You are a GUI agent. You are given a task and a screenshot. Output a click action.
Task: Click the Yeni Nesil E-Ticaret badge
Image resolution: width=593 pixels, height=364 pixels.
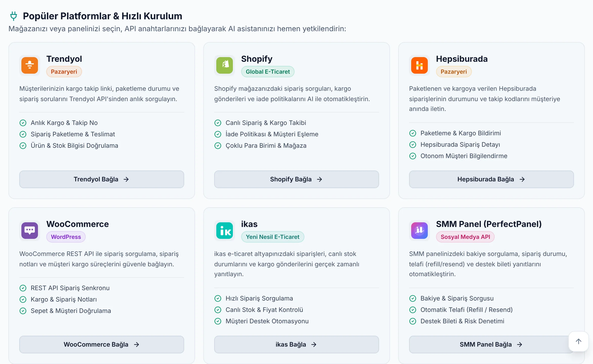click(x=273, y=237)
